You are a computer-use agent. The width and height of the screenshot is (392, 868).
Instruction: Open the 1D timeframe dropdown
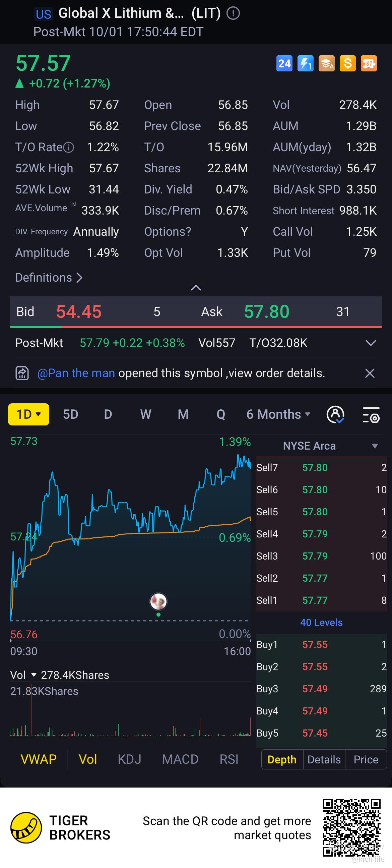(x=28, y=414)
